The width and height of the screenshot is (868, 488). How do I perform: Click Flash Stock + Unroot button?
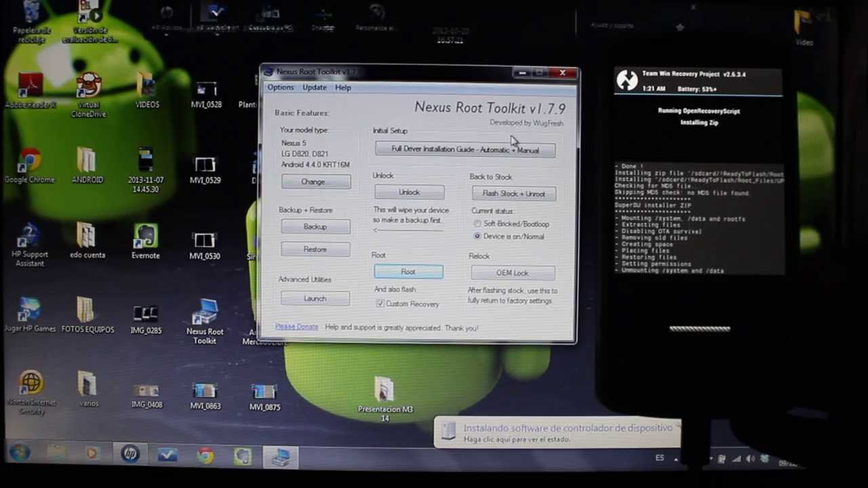[x=513, y=193]
